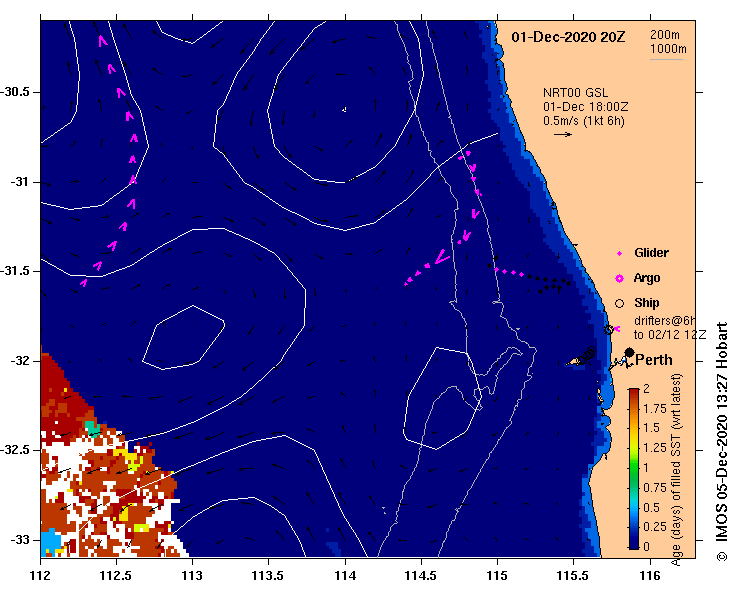Click the 01-Dec 18:00Z timestamp text
The height and width of the screenshot is (592, 739).
[x=585, y=107]
